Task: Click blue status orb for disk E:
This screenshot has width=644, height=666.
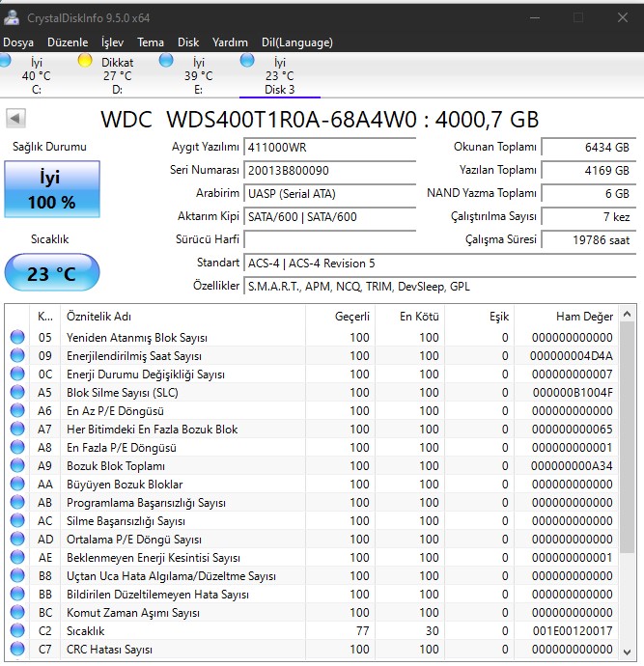Action: (x=166, y=61)
